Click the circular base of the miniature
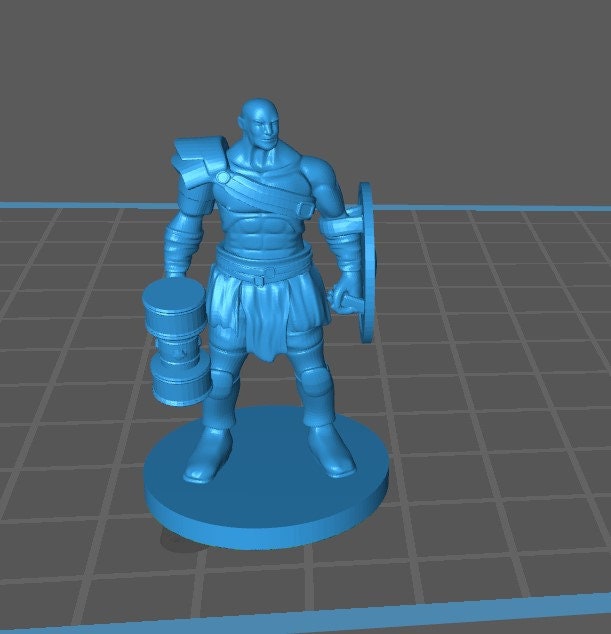Screen dimensions: 611x634 265,500
